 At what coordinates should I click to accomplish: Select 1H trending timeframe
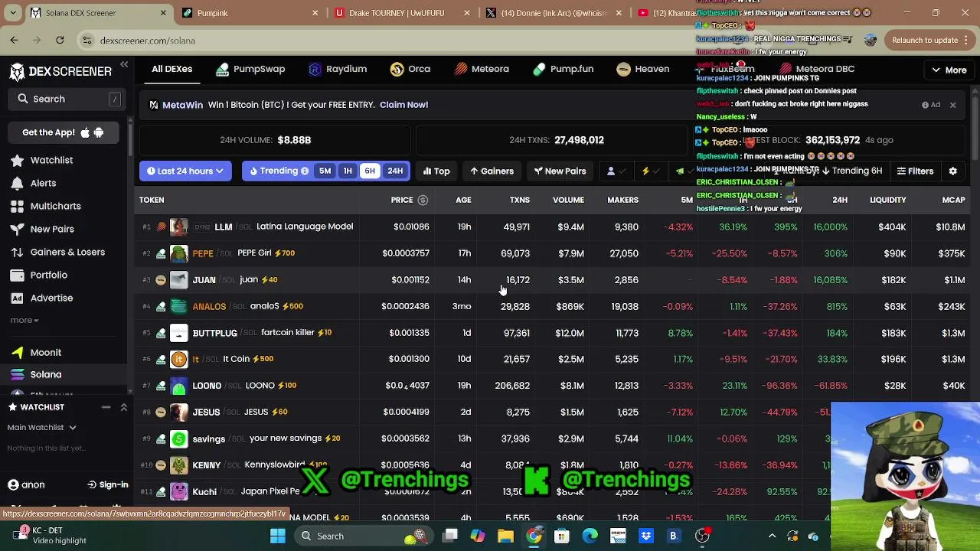pos(348,171)
